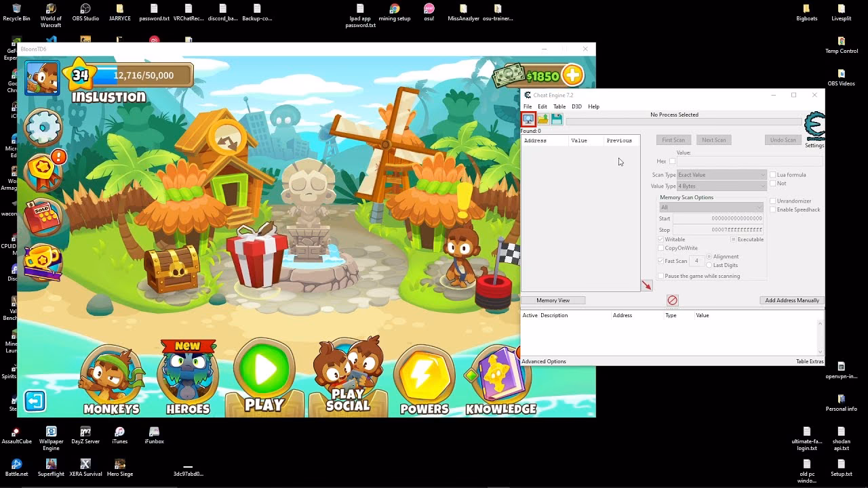Click the red clear address list icon
Screen dimensions: 868x488
[x=672, y=300]
